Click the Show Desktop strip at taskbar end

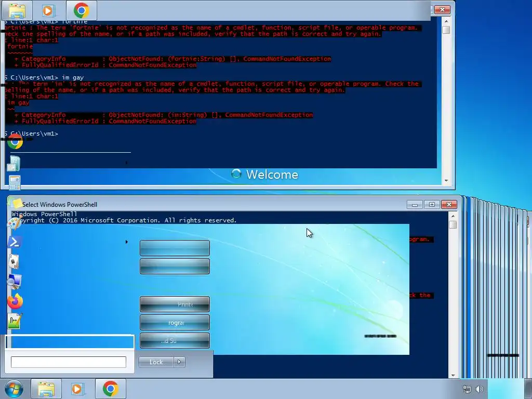528,389
